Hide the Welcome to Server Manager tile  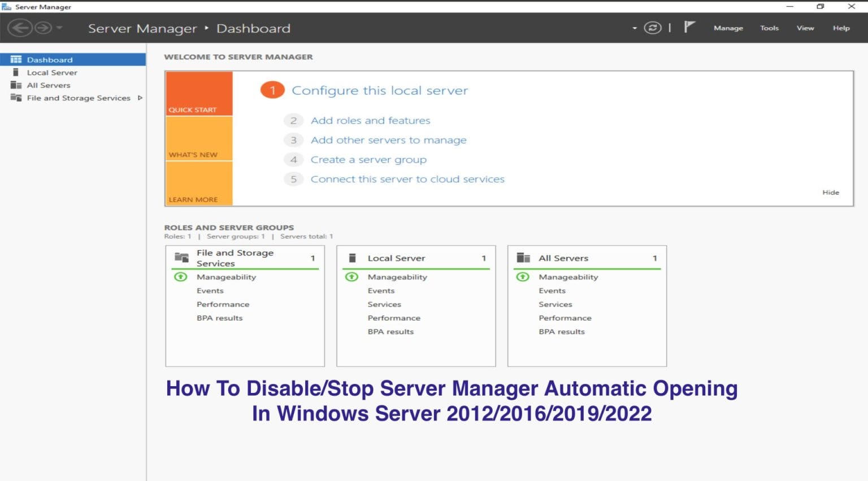point(831,192)
